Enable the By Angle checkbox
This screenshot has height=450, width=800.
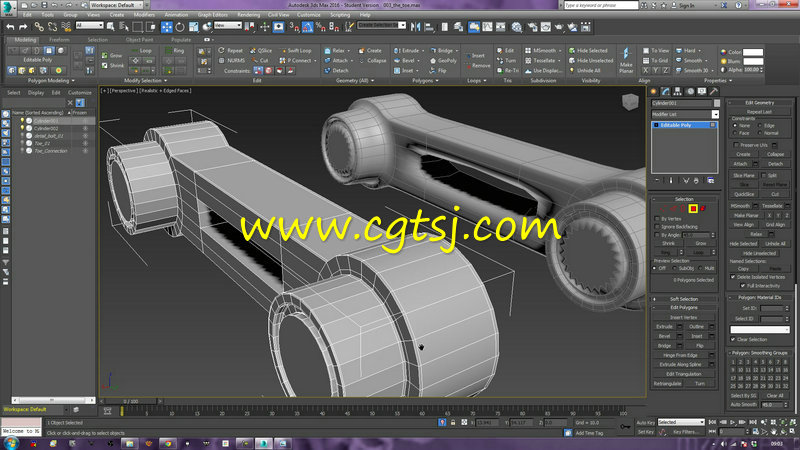pos(657,235)
